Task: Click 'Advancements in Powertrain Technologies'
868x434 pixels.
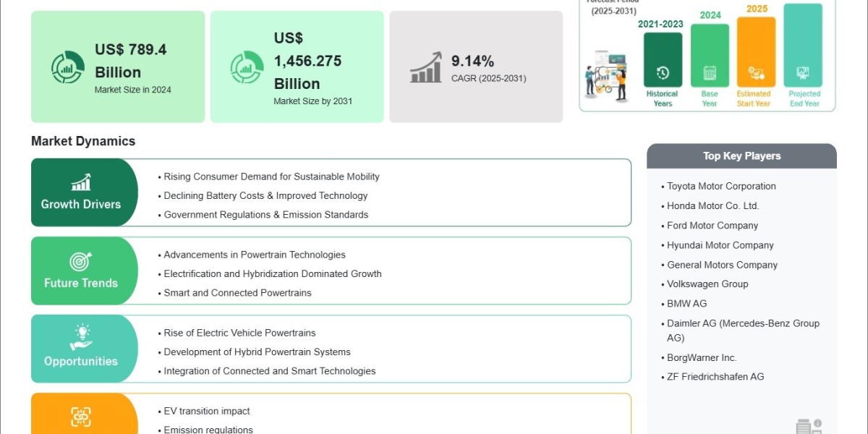Action: (x=255, y=255)
